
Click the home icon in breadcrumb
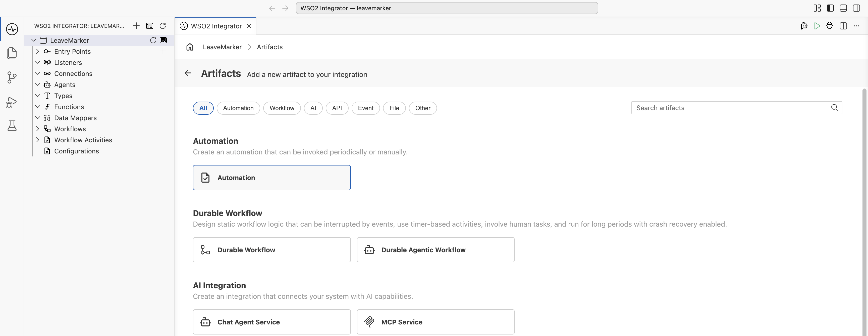[x=190, y=47]
